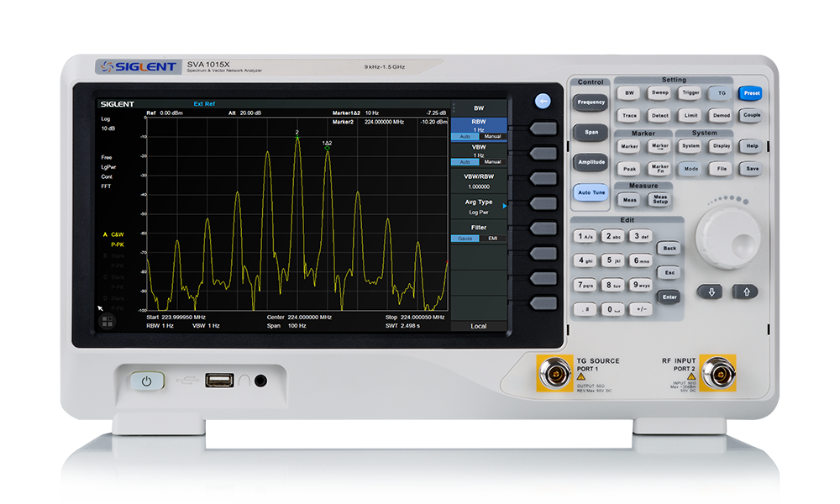Touch the USB port on front panel
Viewport: 840px width, 504px height.
pyautogui.click(x=219, y=381)
